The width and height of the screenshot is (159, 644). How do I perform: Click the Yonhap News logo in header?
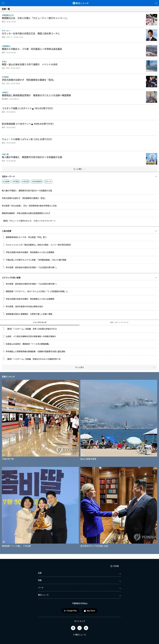(80, 3)
